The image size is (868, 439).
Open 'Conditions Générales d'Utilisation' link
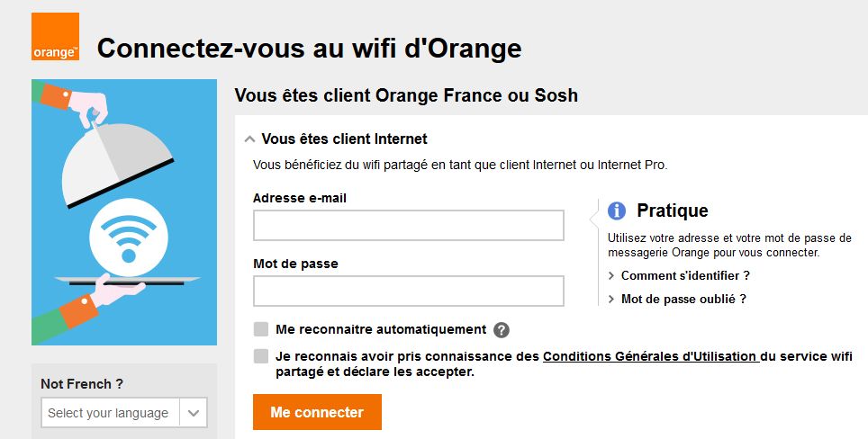649,356
